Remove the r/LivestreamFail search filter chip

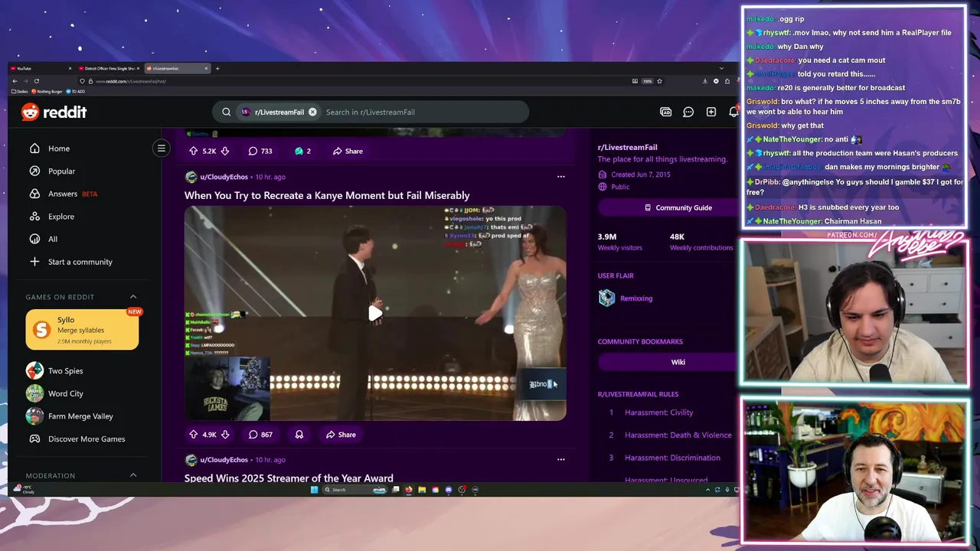312,112
